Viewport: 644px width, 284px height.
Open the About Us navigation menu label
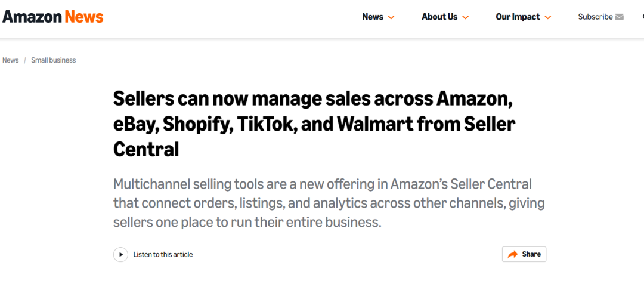click(439, 17)
